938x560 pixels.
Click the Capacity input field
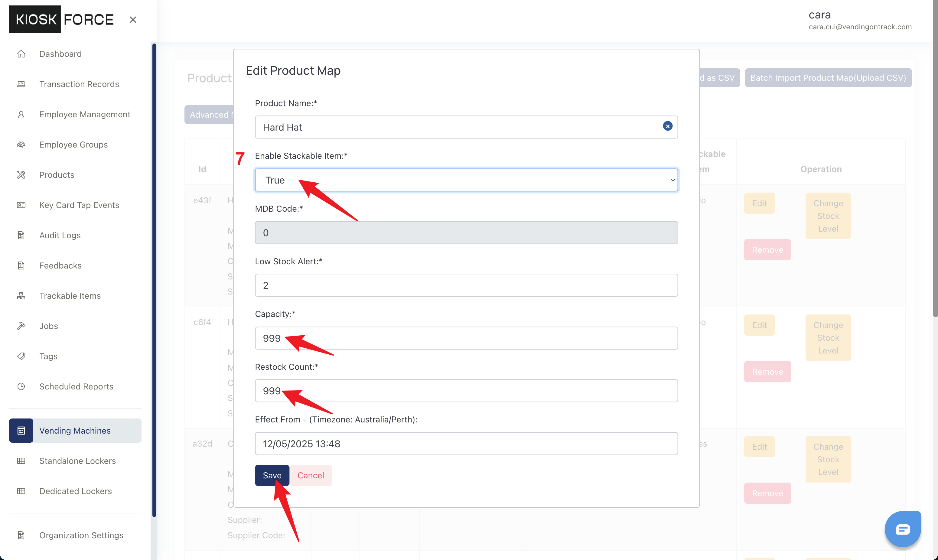point(466,338)
